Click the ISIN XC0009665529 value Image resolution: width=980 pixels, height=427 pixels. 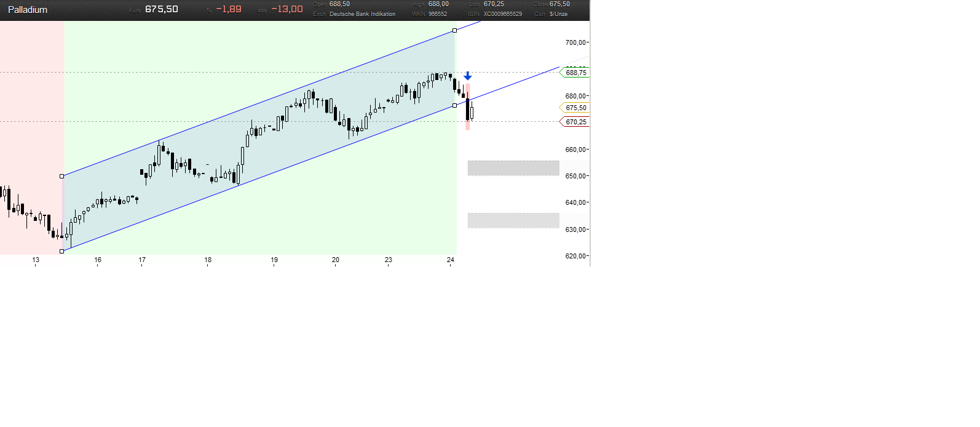(x=502, y=14)
